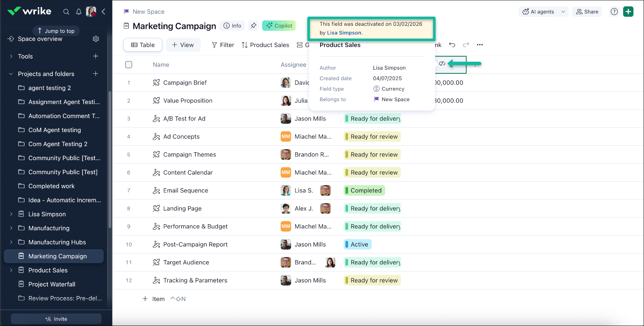Open the Active status of Post-Campaign Report
644x326 pixels.
click(358, 245)
